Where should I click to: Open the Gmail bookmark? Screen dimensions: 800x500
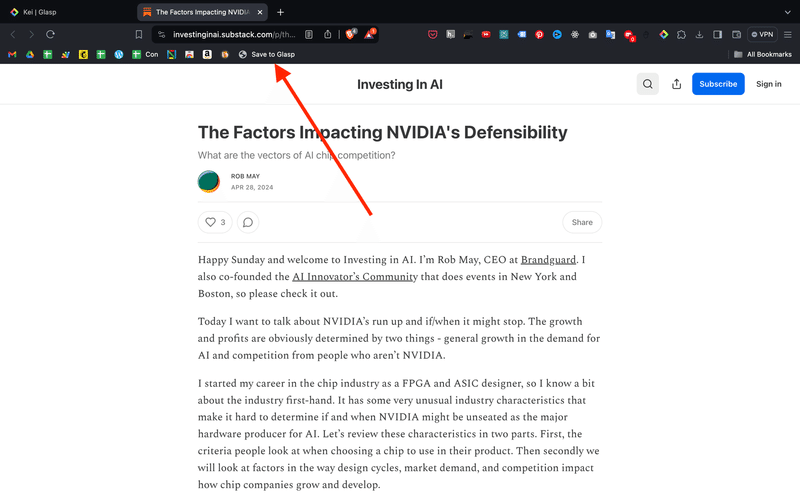tap(12, 54)
